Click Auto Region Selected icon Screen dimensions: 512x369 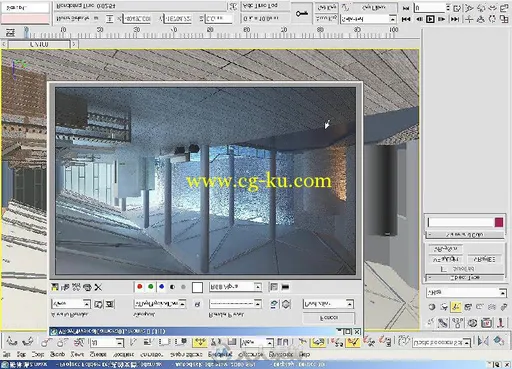110,304
